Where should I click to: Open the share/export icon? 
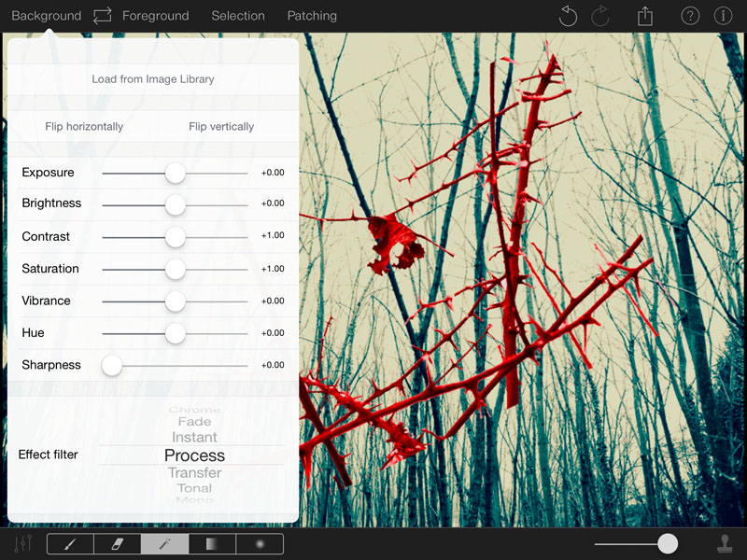click(x=645, y=16)
